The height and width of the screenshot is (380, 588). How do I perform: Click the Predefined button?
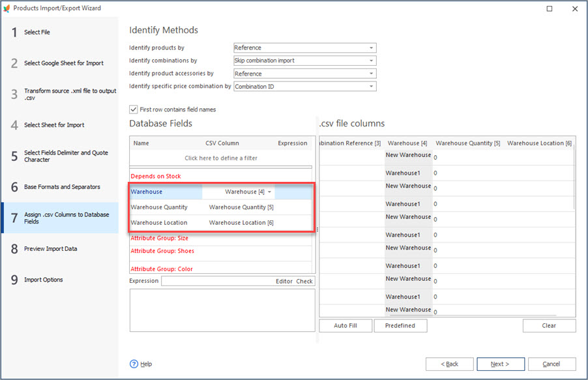click(x=400, y=326)
